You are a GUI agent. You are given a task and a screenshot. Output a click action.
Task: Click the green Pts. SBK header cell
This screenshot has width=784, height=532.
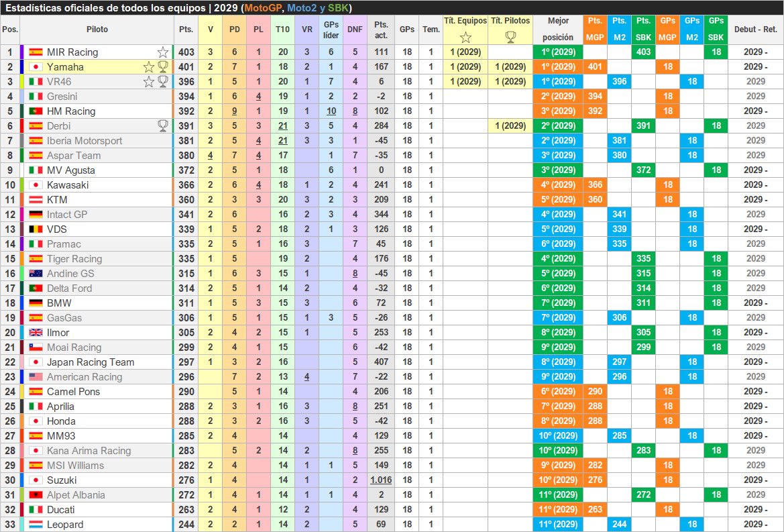click(x=644, y=30)
